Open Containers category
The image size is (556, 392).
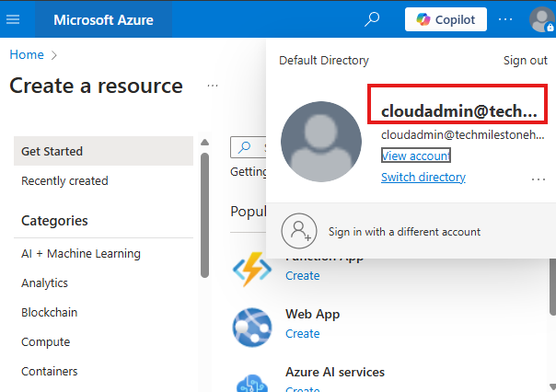(x=50, y=371)
